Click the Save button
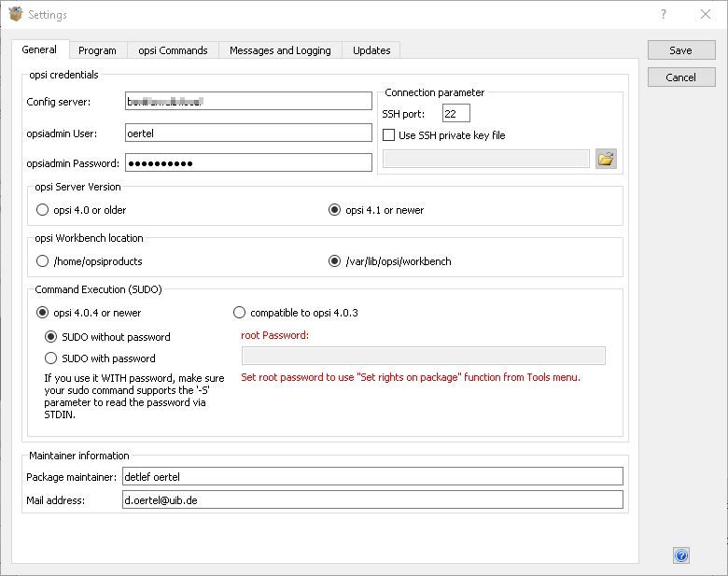Image resolution: width=728 pixels, height=576 pixels. pos(681,50)
